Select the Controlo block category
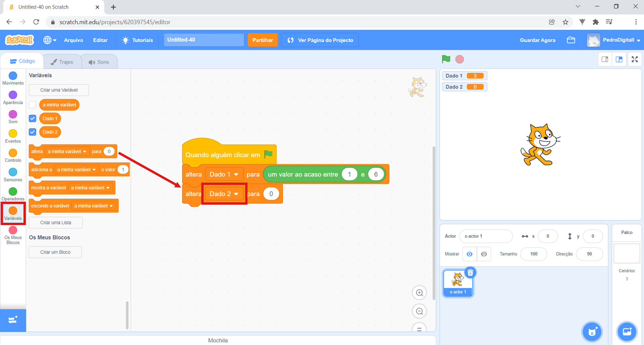Viewport: 644px width, 345px height. click(x=13, y=156)
